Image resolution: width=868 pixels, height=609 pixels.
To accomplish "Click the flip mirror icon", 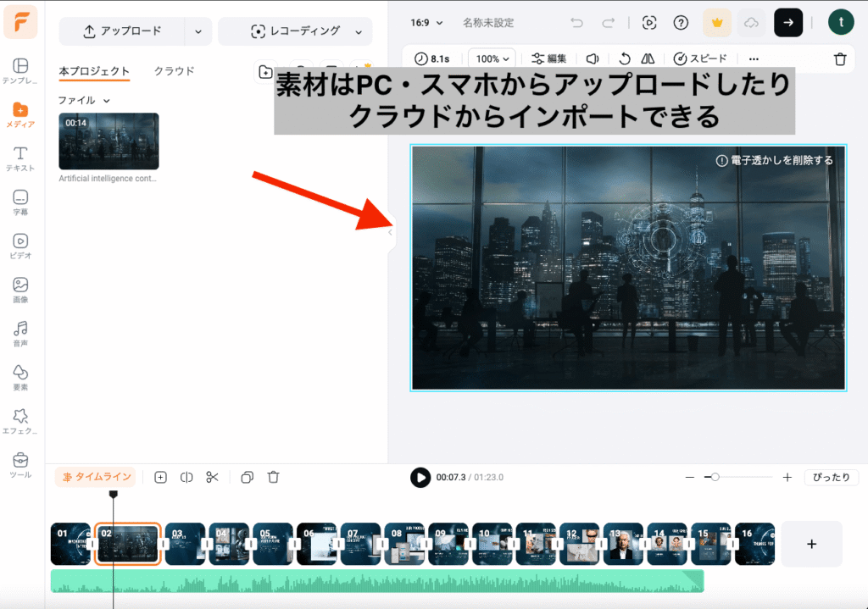I will [648, 58].
